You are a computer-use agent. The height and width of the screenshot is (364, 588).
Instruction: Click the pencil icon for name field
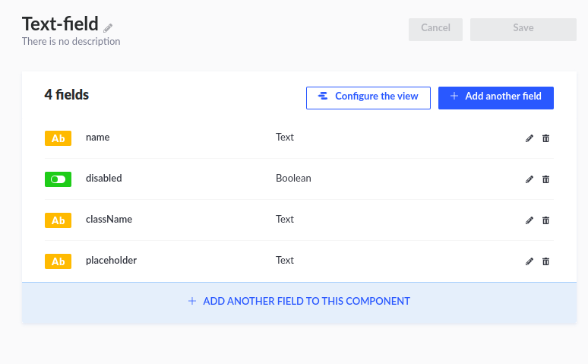[530, 138]
